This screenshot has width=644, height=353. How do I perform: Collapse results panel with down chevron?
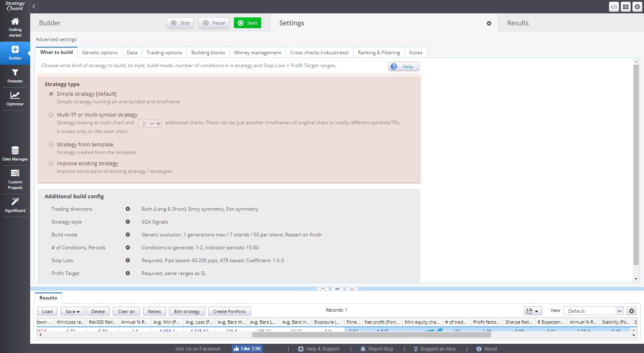tap(352, 289)
